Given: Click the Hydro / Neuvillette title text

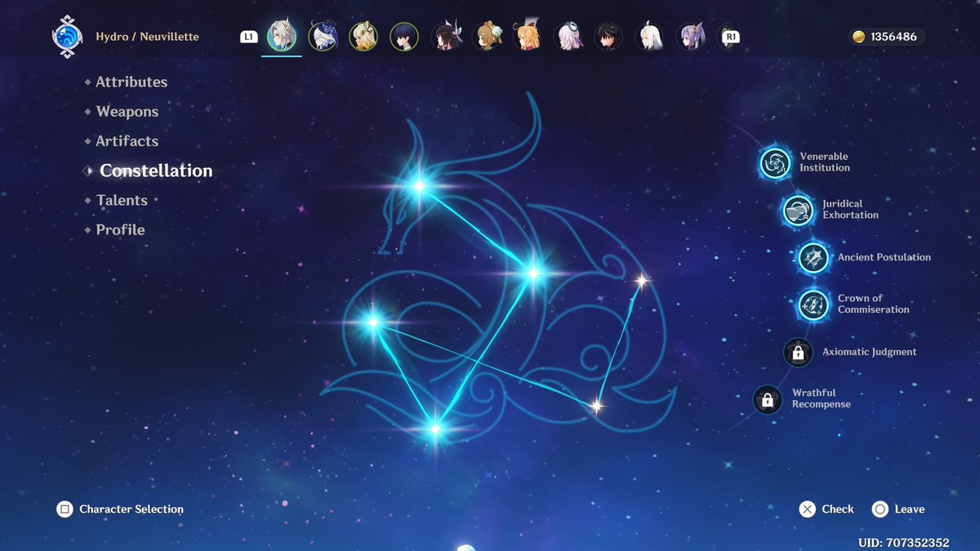Looking at the screenshot, I should pos(147,37).
